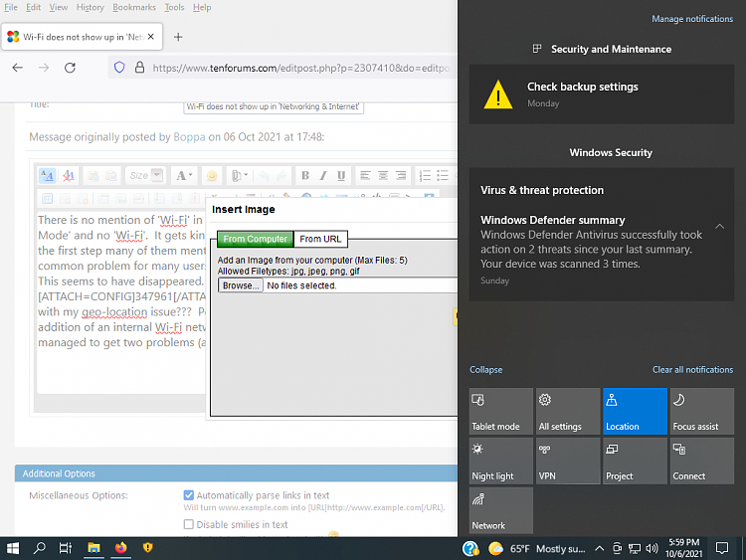The height and width of the screenshot is (560, 746).
Task: Check Disable smilies in text
Action: (x=189, y=524)
